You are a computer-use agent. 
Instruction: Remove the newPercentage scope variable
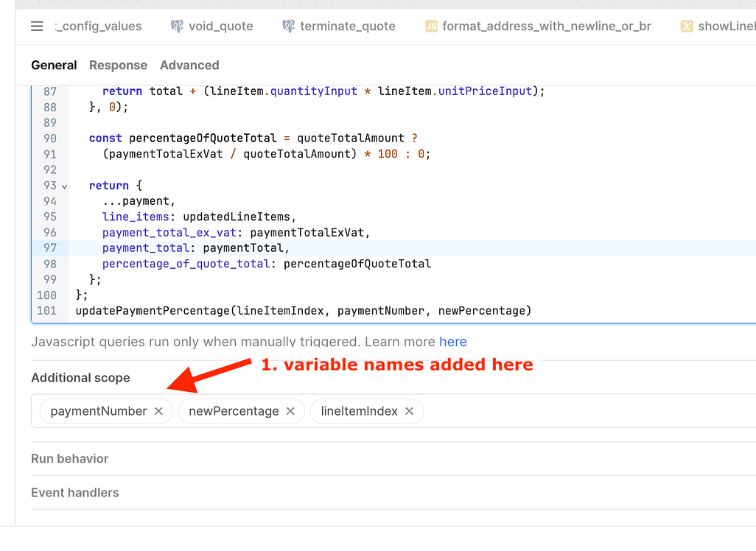290,412
